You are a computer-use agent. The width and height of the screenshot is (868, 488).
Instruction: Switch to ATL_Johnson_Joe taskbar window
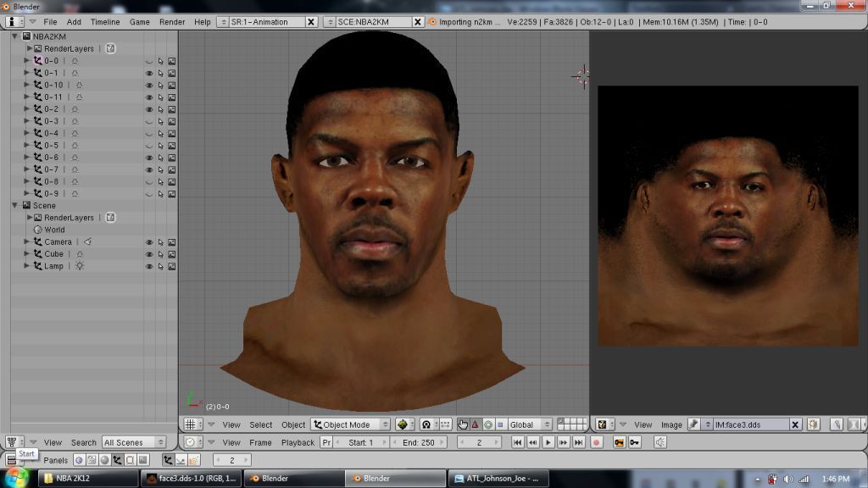click(x=498, y=478)
